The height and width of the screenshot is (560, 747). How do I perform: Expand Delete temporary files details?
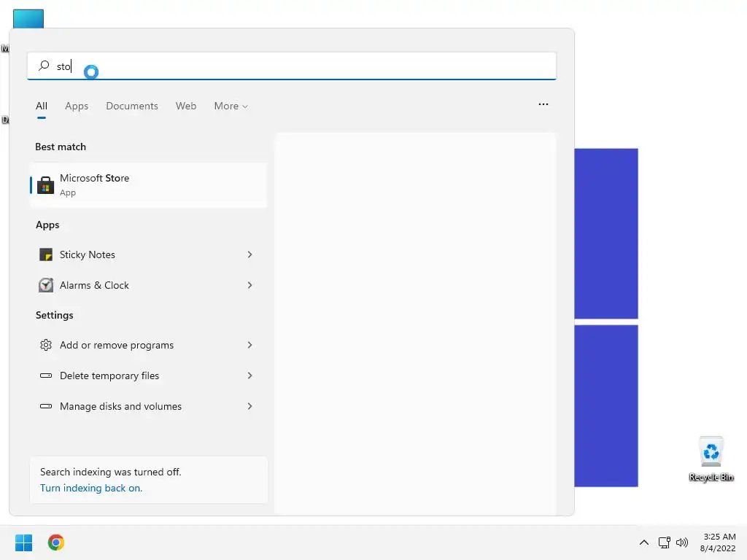pyautogui.click(x=249, y=376)
